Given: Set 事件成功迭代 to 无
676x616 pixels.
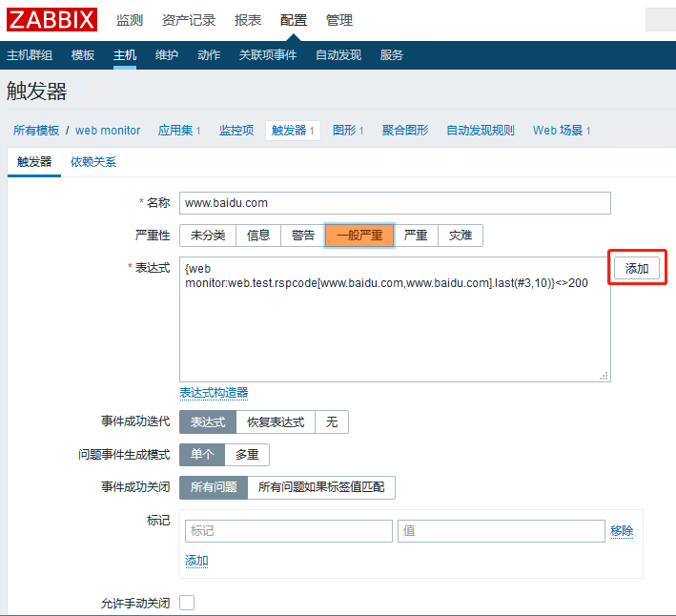Looking at the screenshot, I should [x=332, y=422].
